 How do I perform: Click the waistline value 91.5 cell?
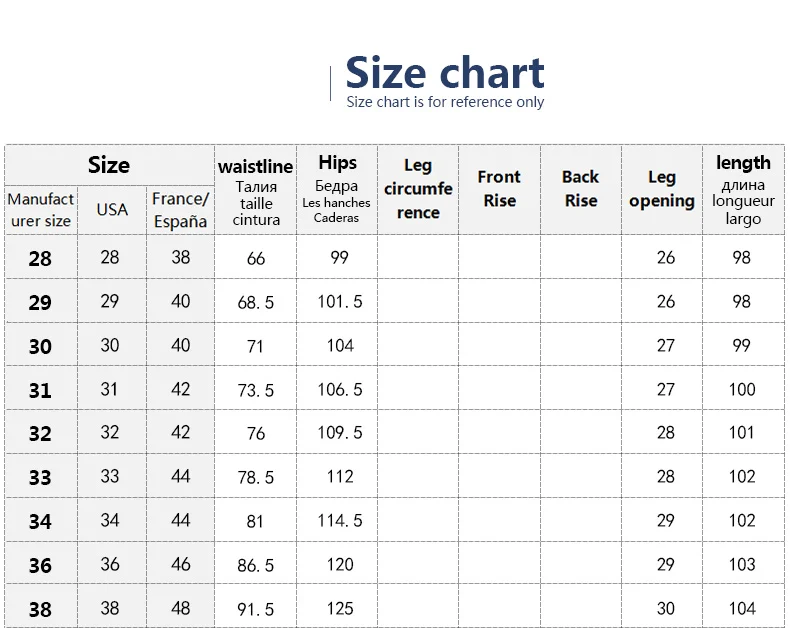pyautogui.click(x=256, y=609)
